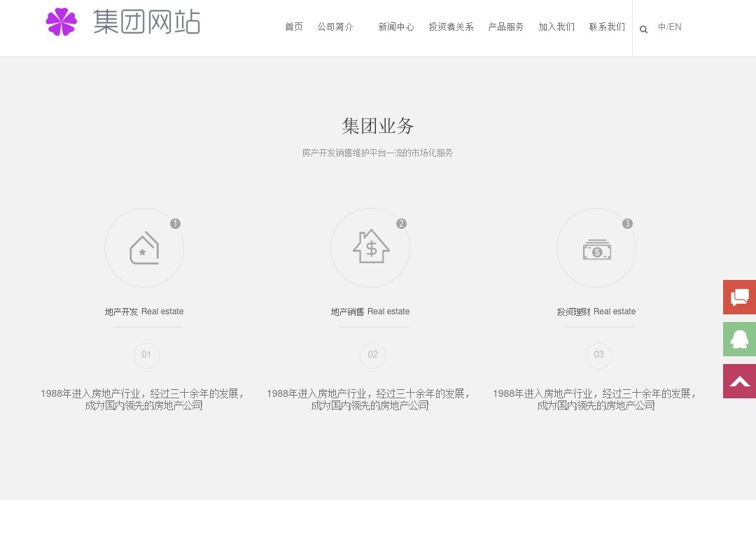Open the red chat message widget
The height and width of the screenshot is (560, 756).
point(739,297)
